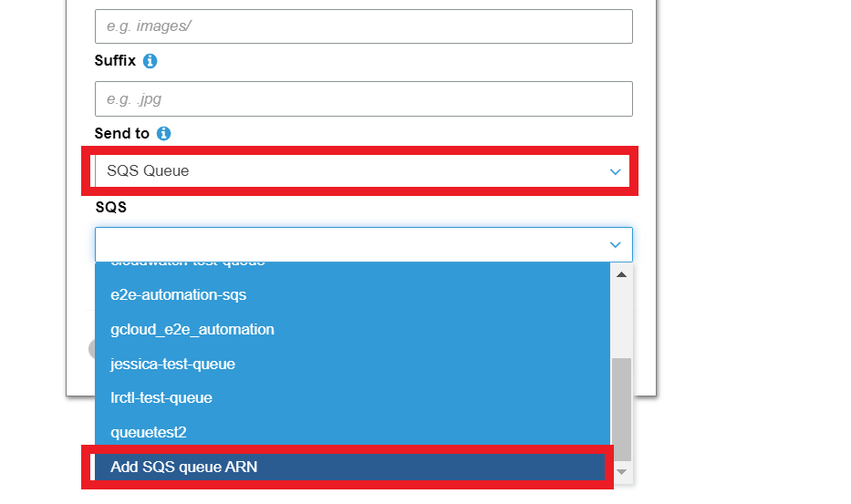Select e2e-automation-sqs from the list
Screen dimensions: 851x504
click(x=178, y=295)
